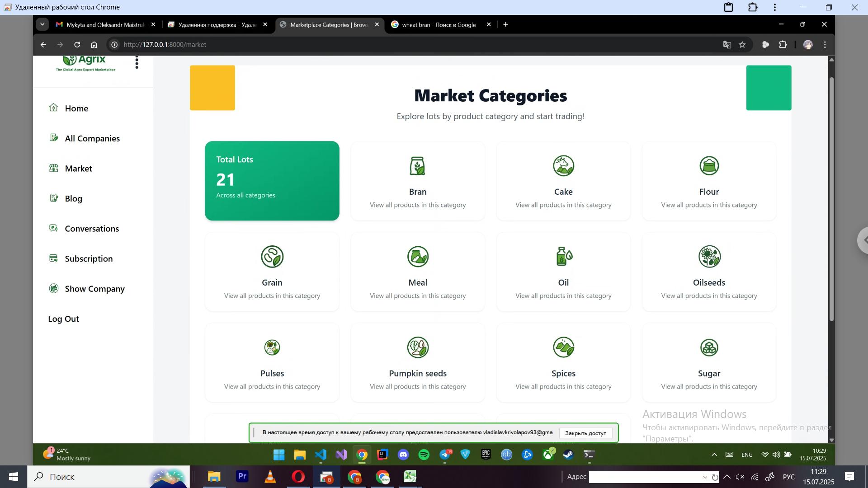This screenshot has width=868, height=488.
Task: Select the Conversations icon in the sidebar
Action: (53, 228)
